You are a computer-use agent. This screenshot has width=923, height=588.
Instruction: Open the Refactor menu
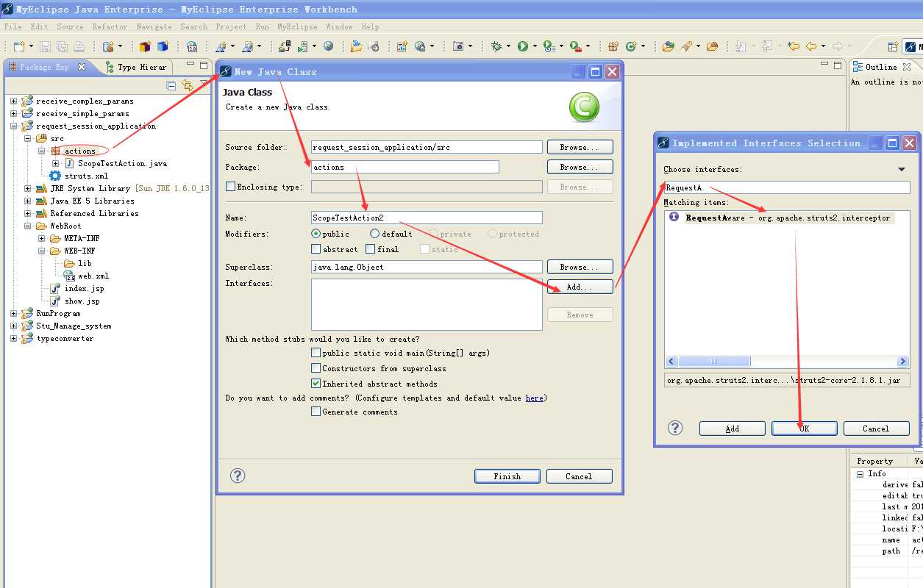coord(110,26)
